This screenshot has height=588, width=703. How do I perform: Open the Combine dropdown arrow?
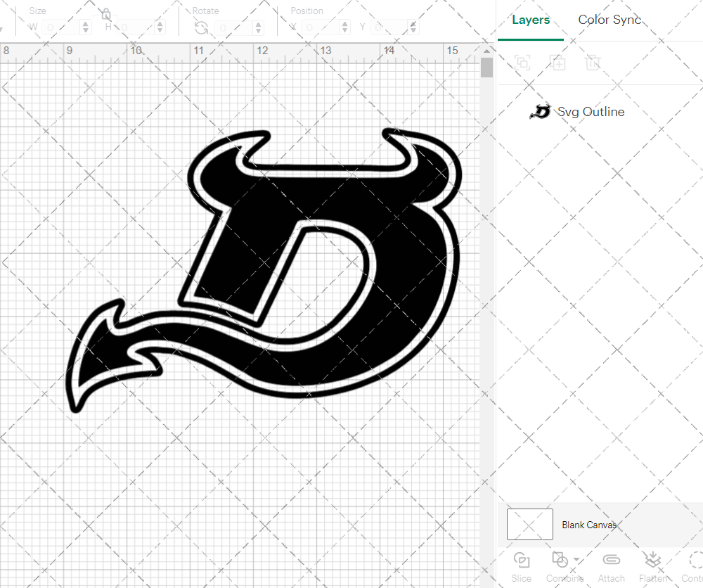tap(577, 560)
